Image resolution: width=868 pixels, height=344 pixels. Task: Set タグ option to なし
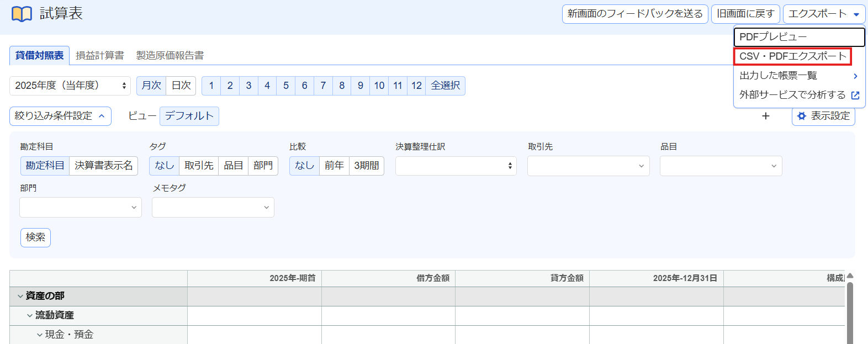pos(165,166)
